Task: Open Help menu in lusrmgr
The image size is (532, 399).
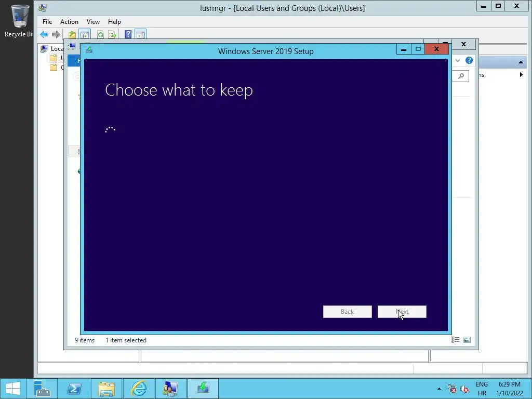Action: click(114, 22)
